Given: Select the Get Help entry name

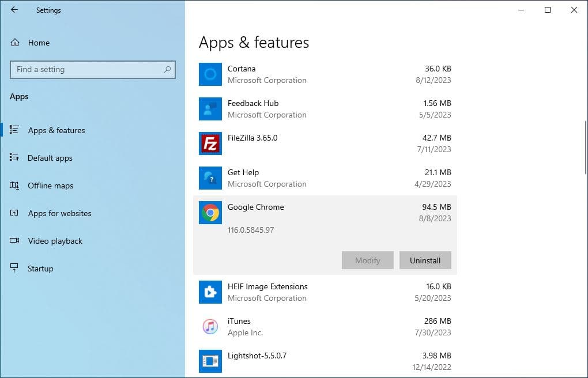Looking at the screenshot, I should tap(243, 172).
